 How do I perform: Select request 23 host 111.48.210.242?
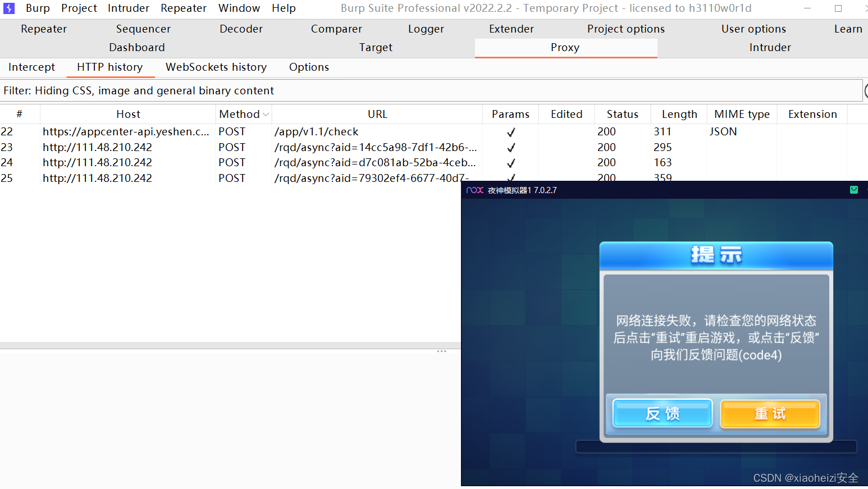[x=97, y=147]
